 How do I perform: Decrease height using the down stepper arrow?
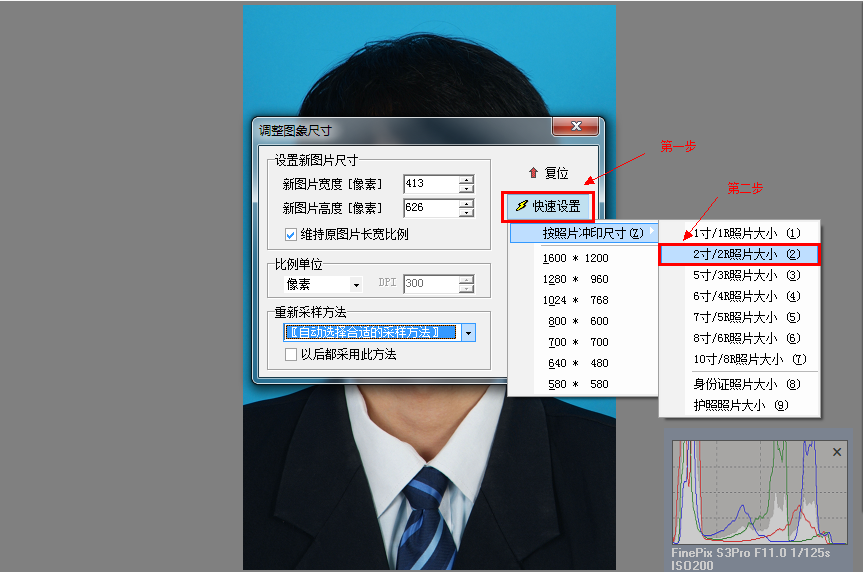point(466,213)
